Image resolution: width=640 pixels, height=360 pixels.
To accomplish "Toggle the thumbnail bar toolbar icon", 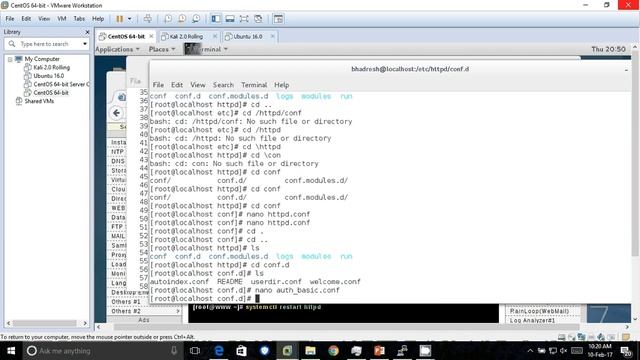I will pyautogui.click(x=230, y=19).
